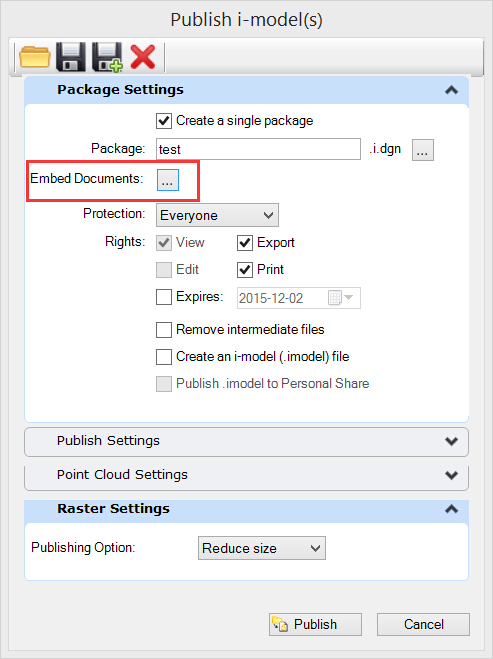Screen dimensions: 493x659
Task: Enable Remove intermediate files option
Action: click(164, 330)
